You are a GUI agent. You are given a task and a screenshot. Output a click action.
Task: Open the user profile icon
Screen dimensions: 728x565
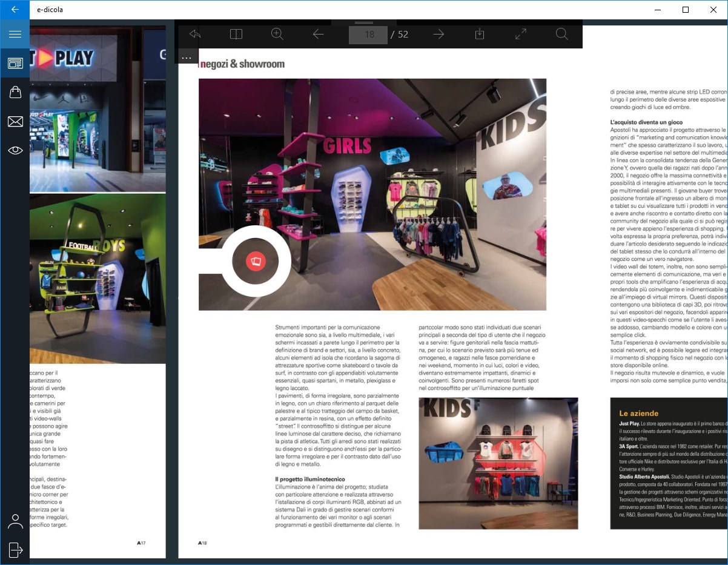click(15, 521)
